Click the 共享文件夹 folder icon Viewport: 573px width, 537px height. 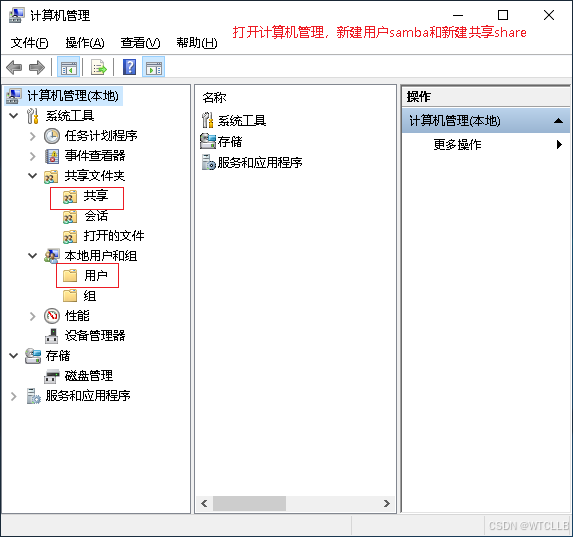[x=51, y=177]
